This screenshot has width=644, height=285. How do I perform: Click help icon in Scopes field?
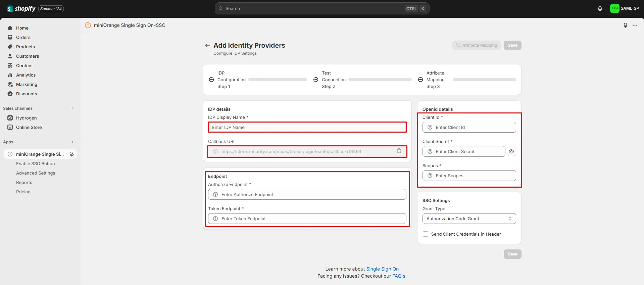click(430, 176)
